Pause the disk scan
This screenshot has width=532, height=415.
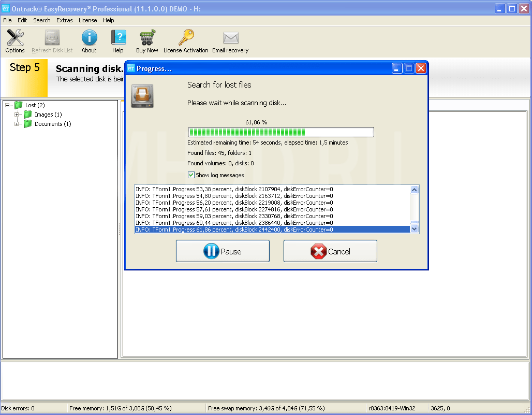223,251
